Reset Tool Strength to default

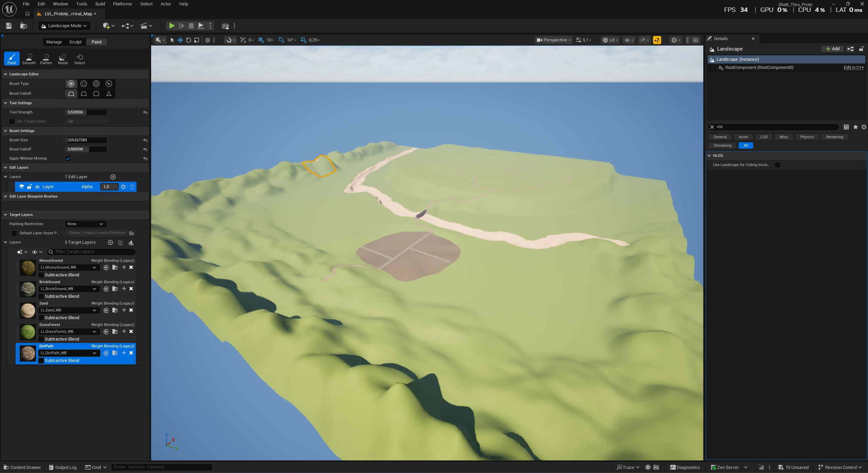tap(145, 112)
